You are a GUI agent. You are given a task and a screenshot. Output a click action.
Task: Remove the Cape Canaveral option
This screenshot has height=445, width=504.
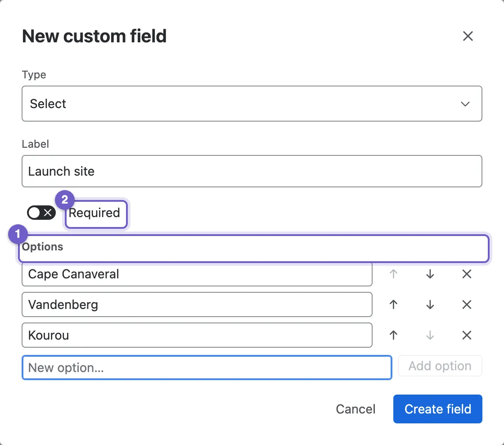tap(467, 274)
